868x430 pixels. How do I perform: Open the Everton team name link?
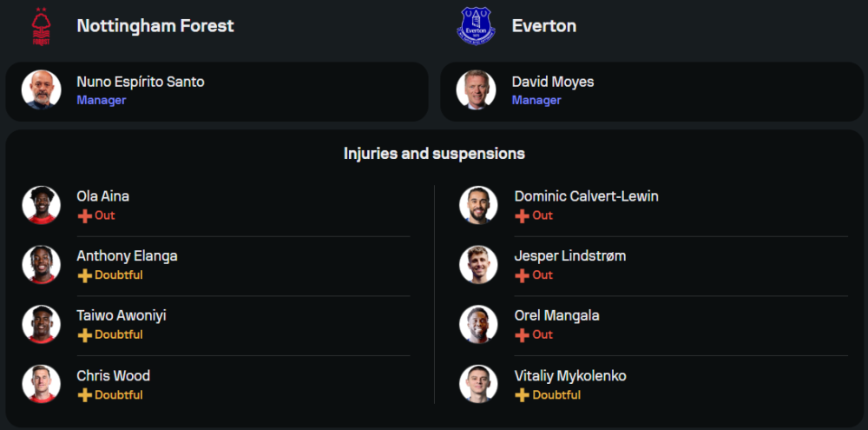coord(544,26)
